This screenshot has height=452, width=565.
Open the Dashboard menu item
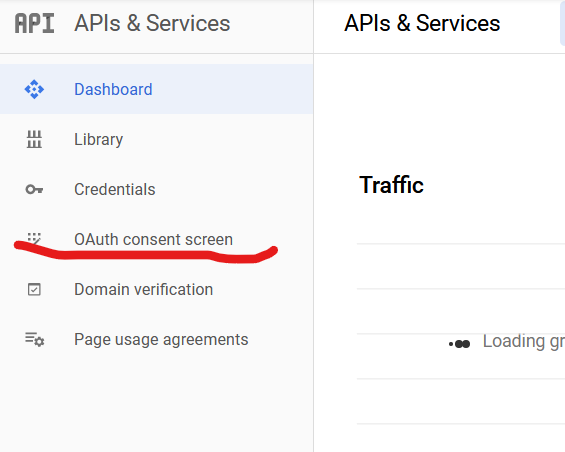coord(156,89)
